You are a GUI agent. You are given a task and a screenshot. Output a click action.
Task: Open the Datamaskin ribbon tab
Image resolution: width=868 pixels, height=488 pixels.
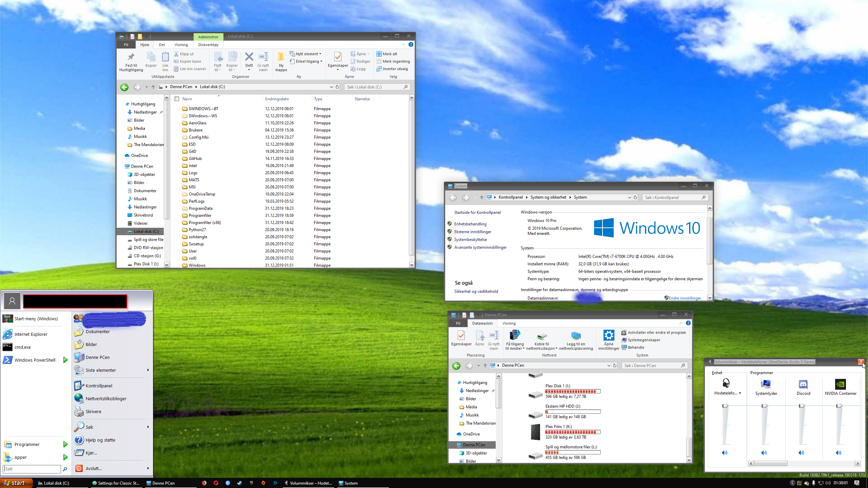(x=482, y=323)
